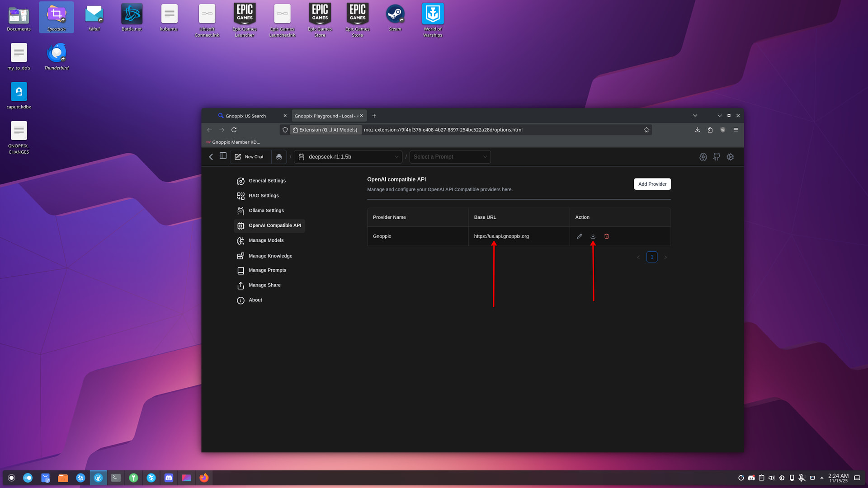Open the list all tabs chevron

(695, 116)
